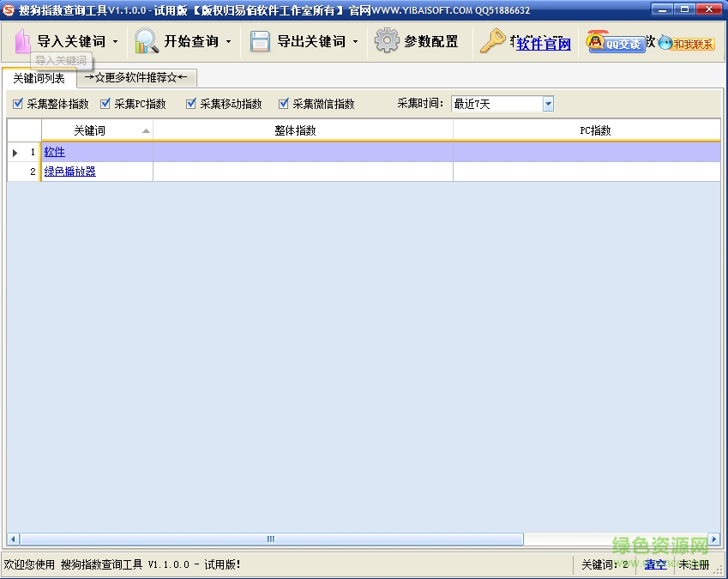
Task: Click the 清空 clear link in status bar
Action: click(654, 564)
